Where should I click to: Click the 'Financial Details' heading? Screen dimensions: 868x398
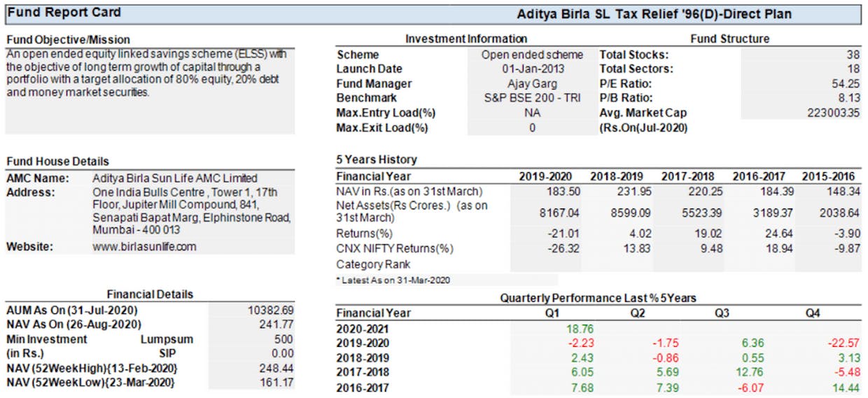[150, 294]
